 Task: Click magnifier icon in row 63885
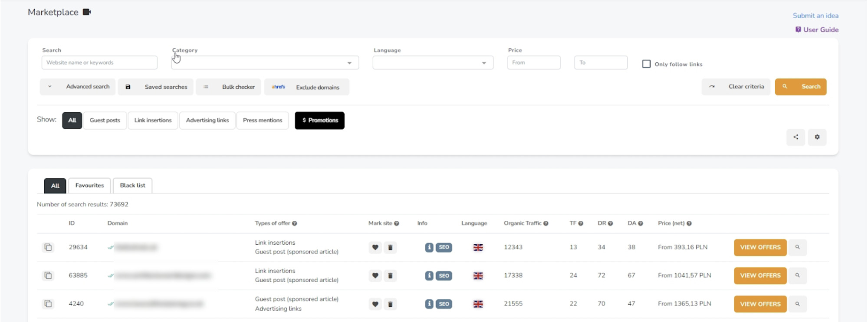[x=797, y=276]
